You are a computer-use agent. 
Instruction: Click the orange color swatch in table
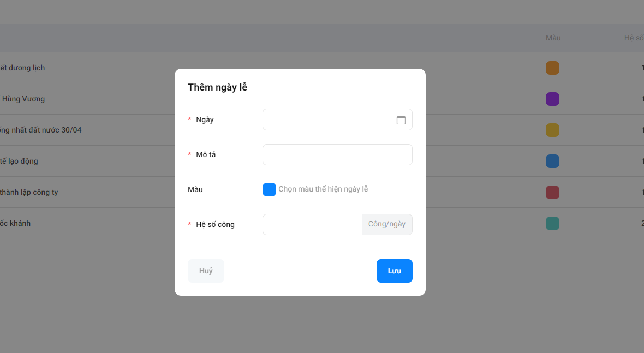tap(552, 68)
